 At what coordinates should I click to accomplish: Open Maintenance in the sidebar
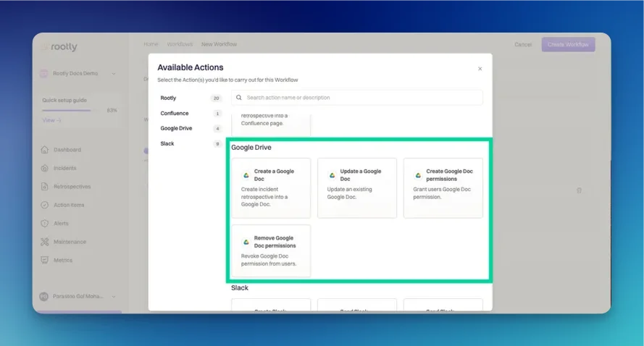[70, 242]
